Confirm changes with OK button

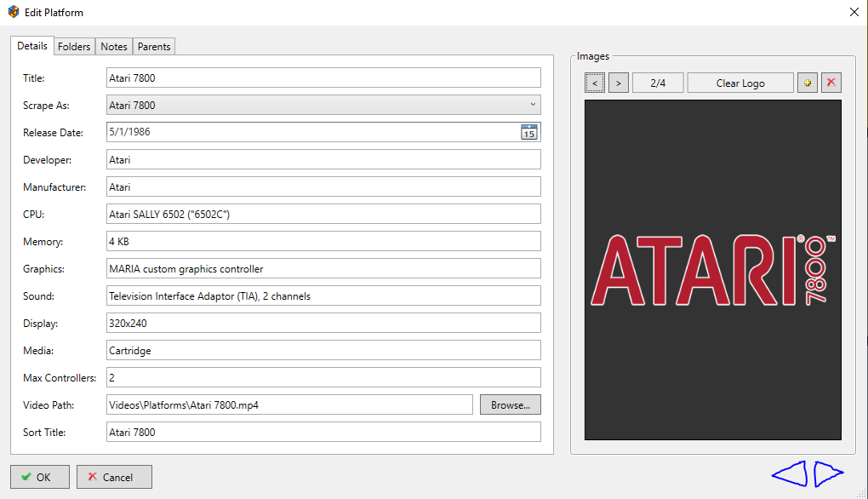click(40, 477)
